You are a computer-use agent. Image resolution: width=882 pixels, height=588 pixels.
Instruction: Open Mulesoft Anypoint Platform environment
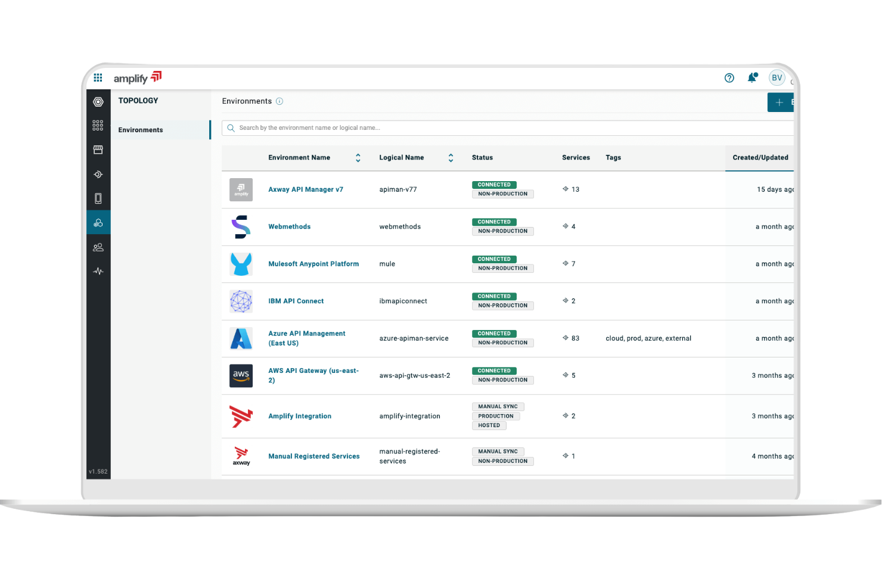click(x=313, y=264)
